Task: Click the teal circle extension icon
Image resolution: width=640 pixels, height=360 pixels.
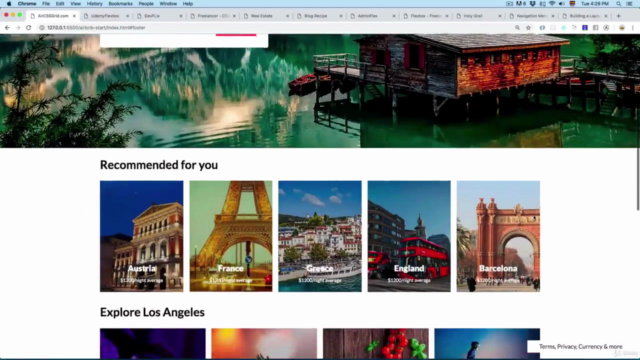Action: 564,28
